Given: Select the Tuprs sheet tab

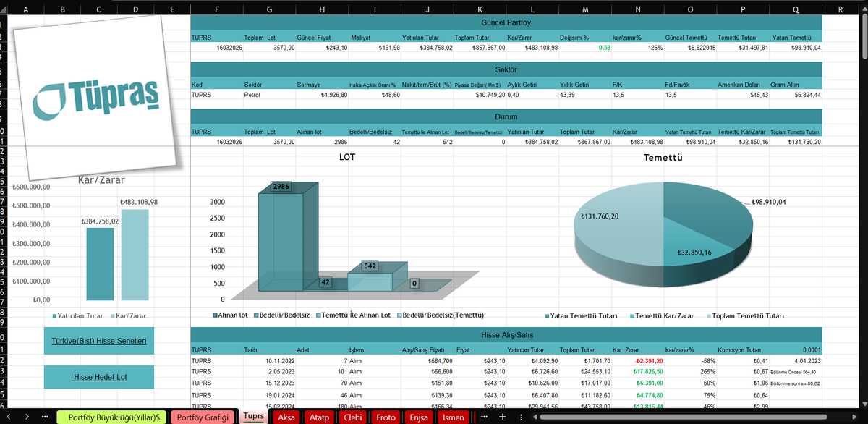Looking at the screenshot, I should click(x=253, y=417).
